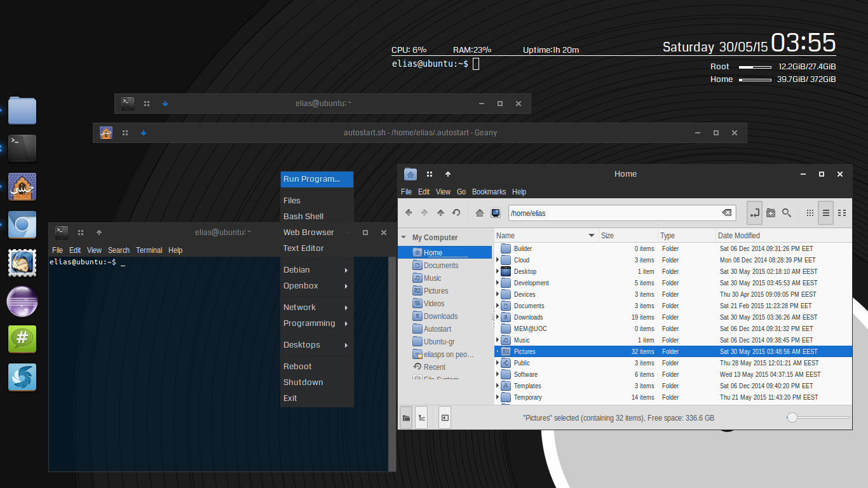Open the Search menu in terminal window

click(119, 250)
